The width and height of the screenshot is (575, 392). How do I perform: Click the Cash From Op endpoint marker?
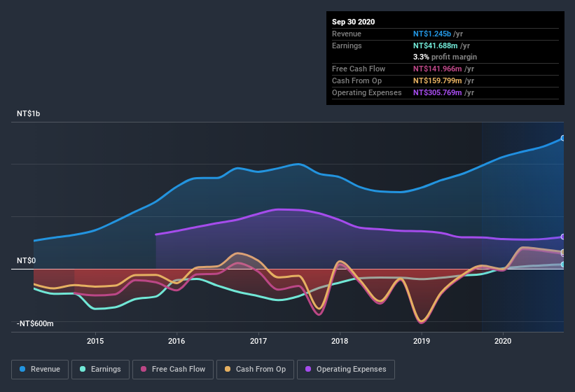(563, 252)
